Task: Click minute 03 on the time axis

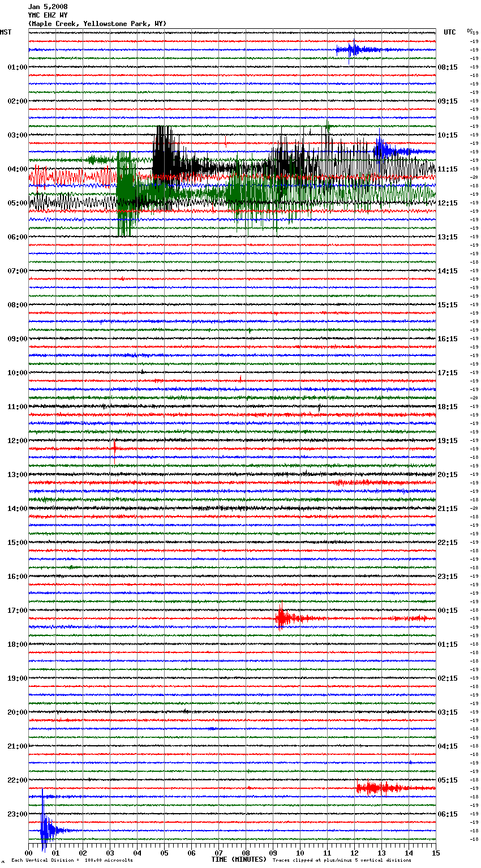Action: [110, 853]
